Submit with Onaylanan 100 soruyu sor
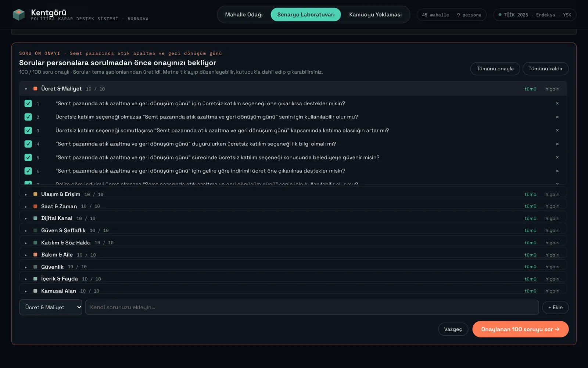 click(520, 329)
